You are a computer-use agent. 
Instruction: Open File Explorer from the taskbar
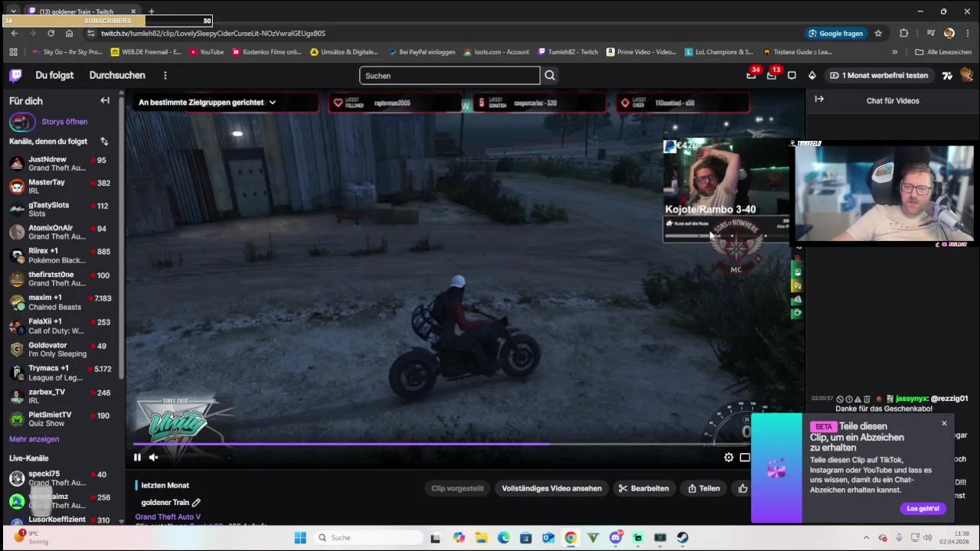click(481, 538)
